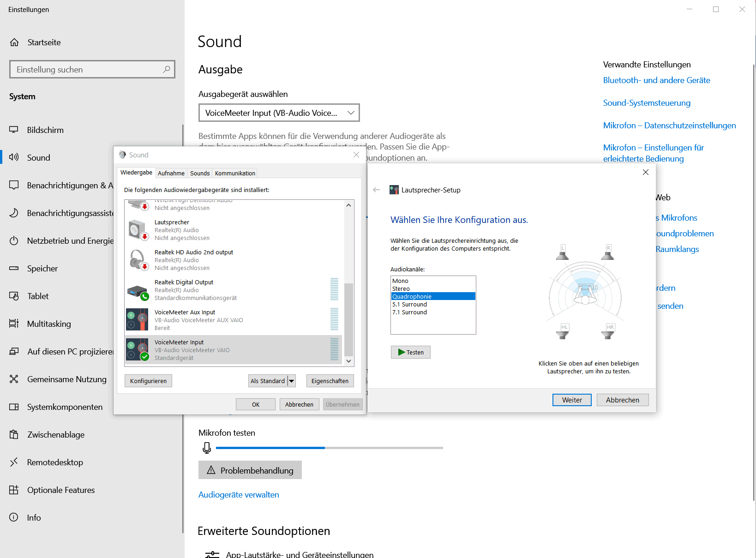Click the Startseite home icon
This screenshot has width=756, height=558.
tap(14, 42)
